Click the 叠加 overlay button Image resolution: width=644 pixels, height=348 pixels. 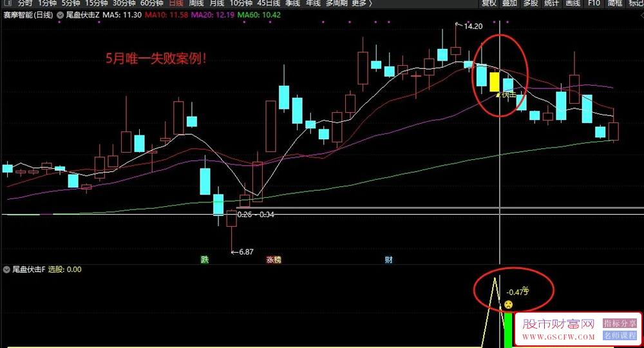[x=509, y=3]
